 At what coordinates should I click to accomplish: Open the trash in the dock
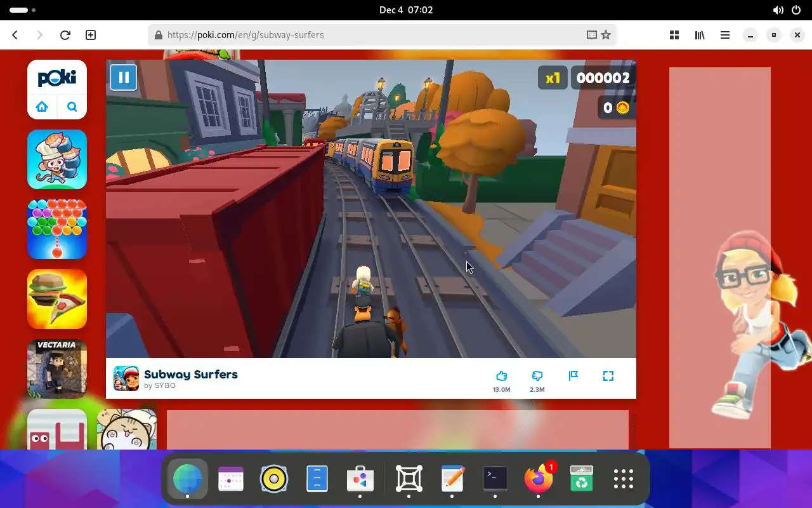click(582, 478)
